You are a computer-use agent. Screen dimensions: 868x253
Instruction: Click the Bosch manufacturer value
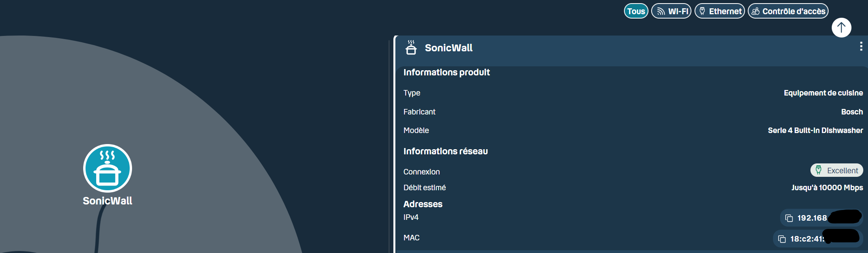click(x=852, y=112)
